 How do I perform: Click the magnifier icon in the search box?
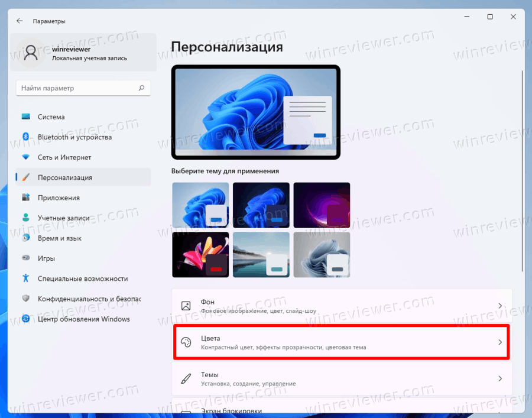coord(141,88)
